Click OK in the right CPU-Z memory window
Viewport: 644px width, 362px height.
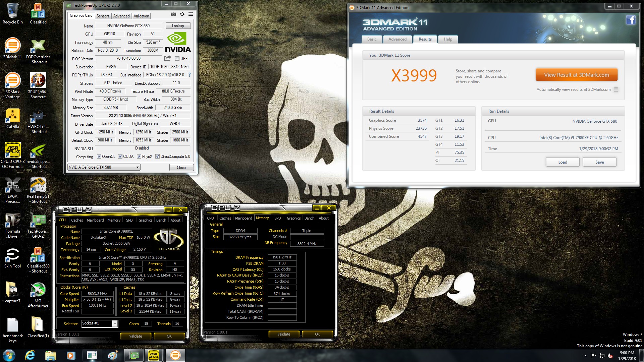(317, 334)
